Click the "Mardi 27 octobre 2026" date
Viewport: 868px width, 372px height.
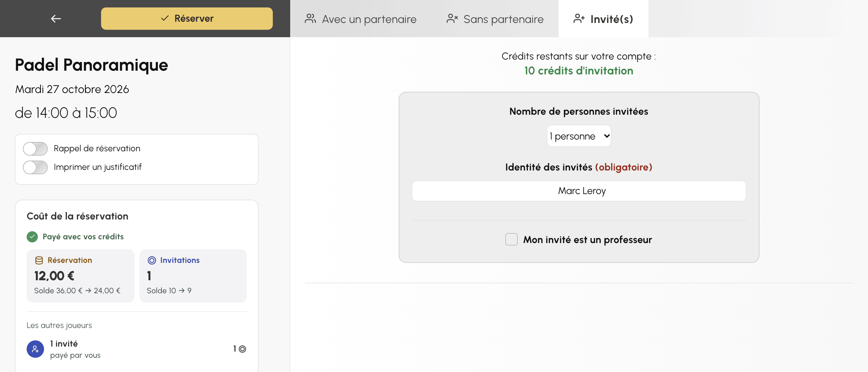click(72, 89)
